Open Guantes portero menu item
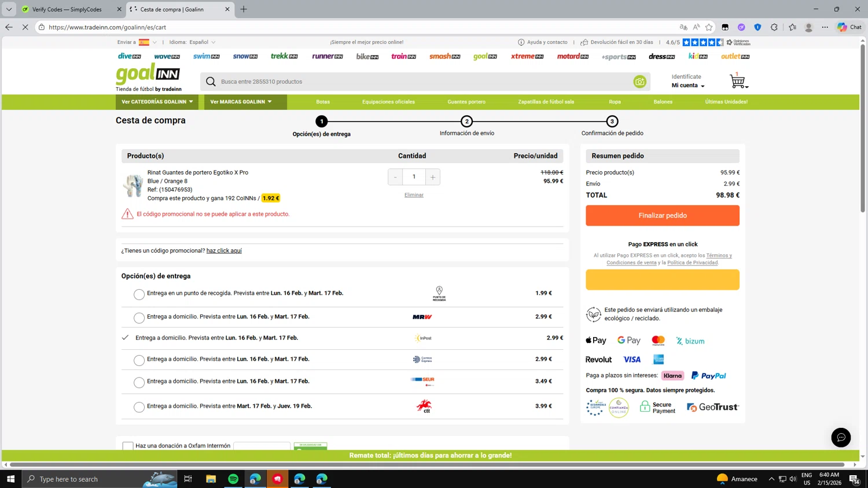Viewport: 868px width, 488px height. click(x=466, y=102)
